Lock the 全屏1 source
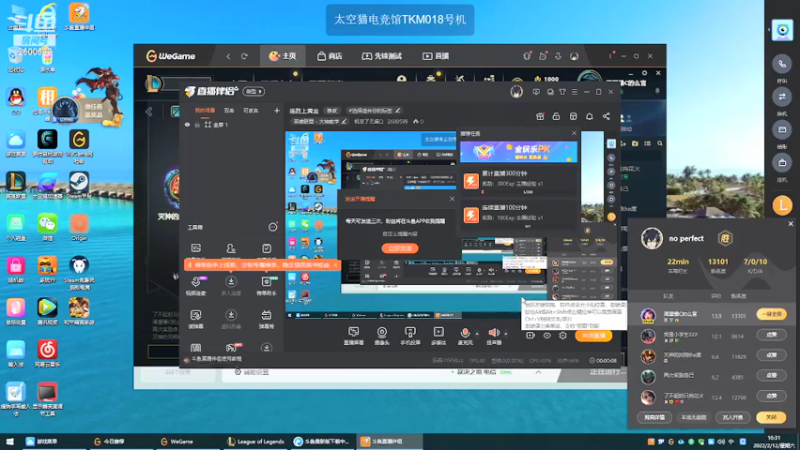The height and width of the screenshot is (450, 800). click(197, 124)
